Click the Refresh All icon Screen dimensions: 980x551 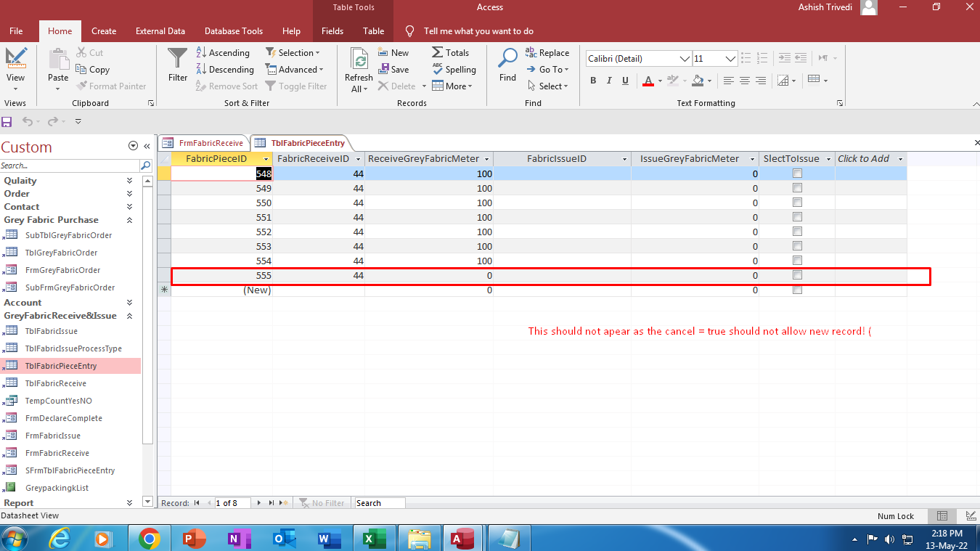point(359,60)
